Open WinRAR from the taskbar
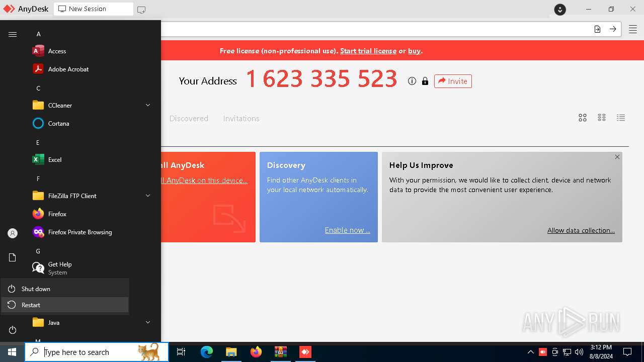Image resolution: width=644 pixels, height=362 pixels. (x=280, y=352)
